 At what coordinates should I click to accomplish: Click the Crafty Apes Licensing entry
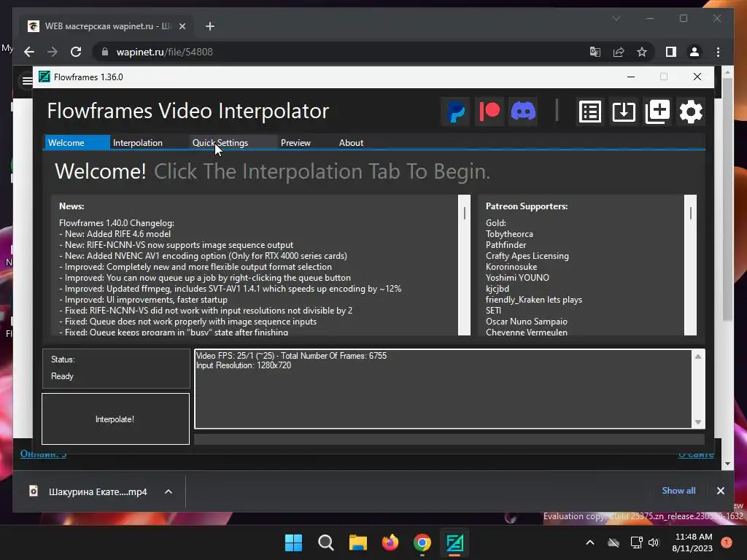coord(527,256)
